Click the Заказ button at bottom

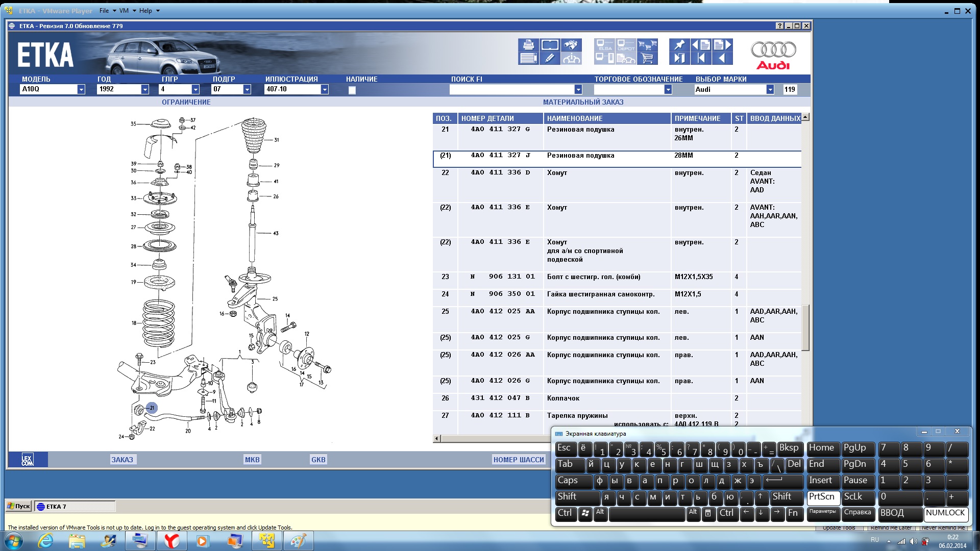tap(122, 460)
